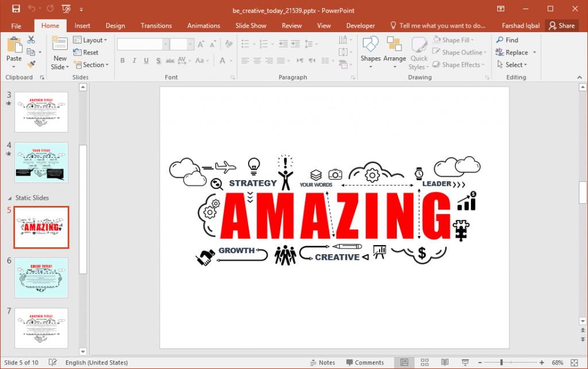Screen dimensions: 588x369
Task: Switch to Slide Sorter view
Action: [424, 362]
